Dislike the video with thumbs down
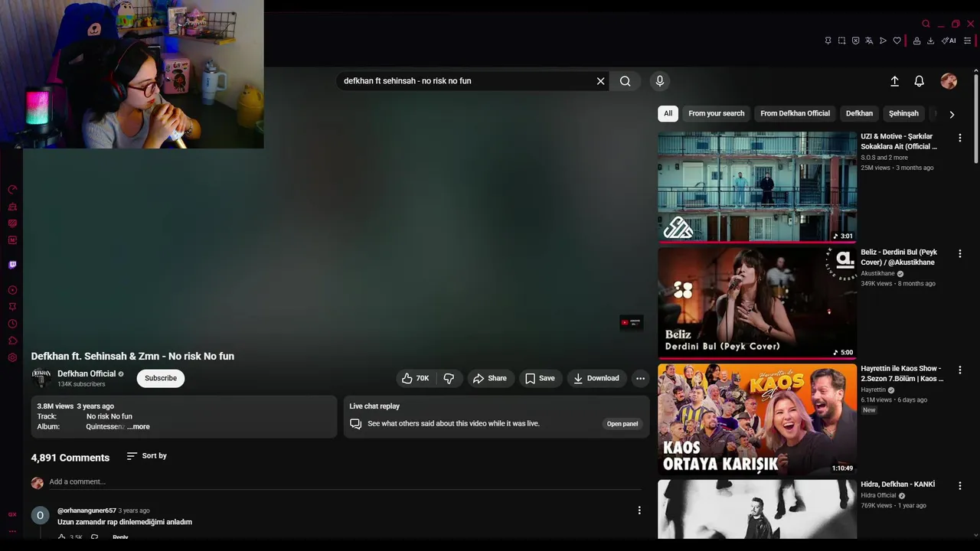The image size is (980, 551). (x=449, y=378)
